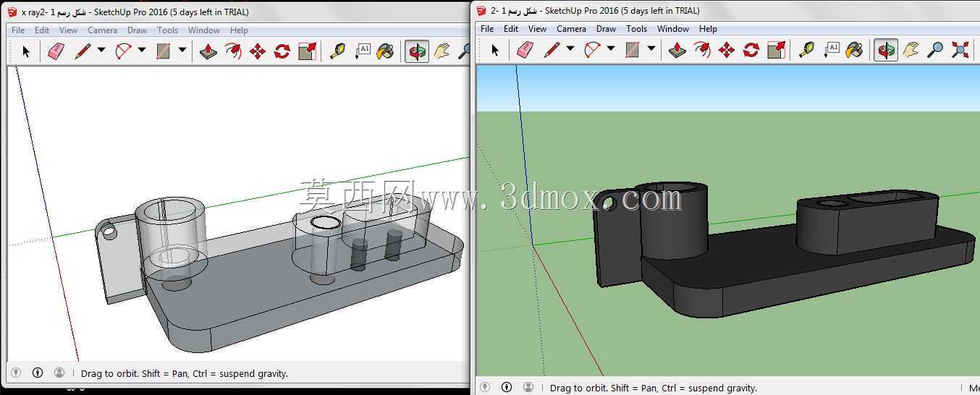Expand the Shapes tool dropdown in 2- 1 window
Image resolution: width=980 pixels, height=395 pixels.
coord(651,49)
